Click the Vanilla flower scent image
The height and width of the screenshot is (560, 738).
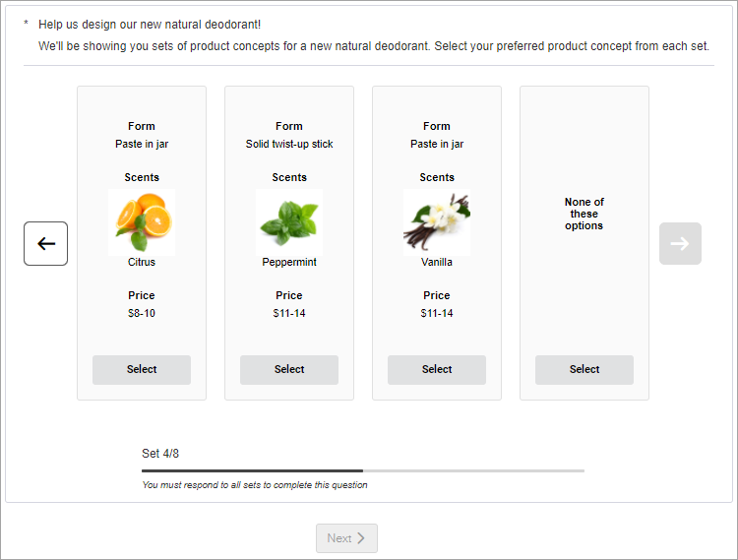click(x=437, y=222)
